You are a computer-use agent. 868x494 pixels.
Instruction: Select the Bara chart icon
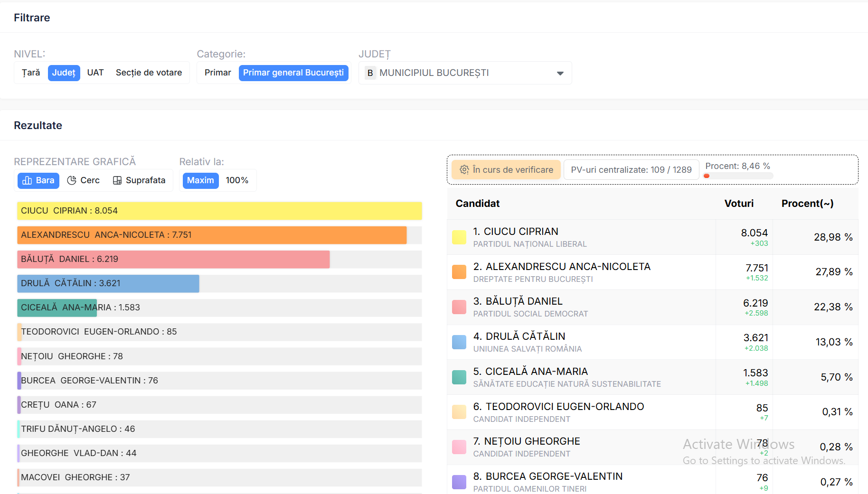point(28,180)
